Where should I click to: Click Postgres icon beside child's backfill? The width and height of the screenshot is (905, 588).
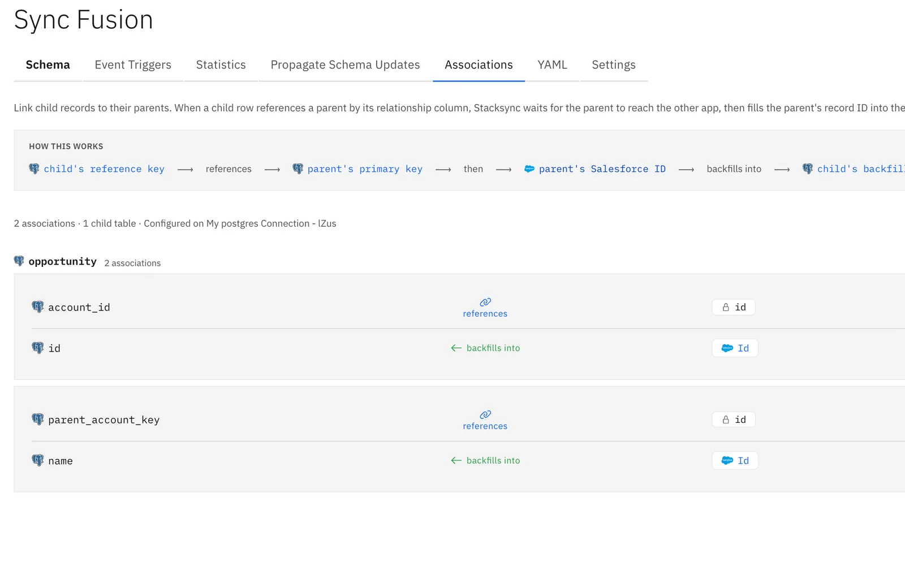coord(808,168)
